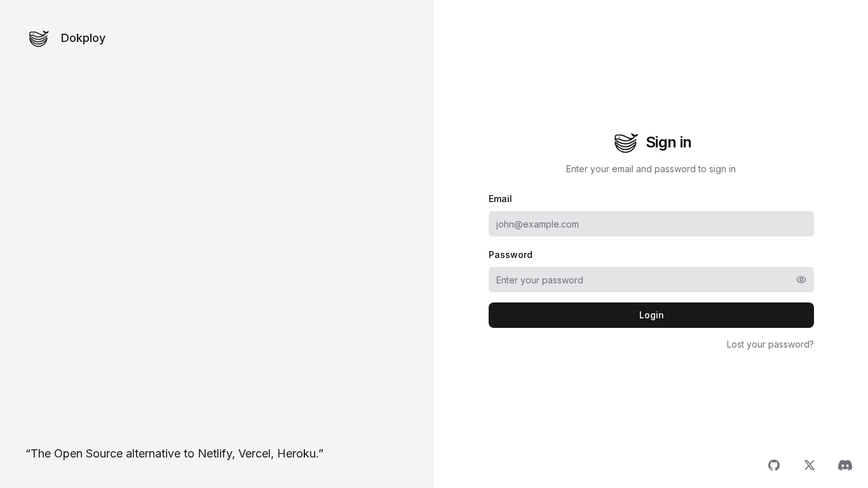The width and height of the screenshot is (868, 488).
Task: Click the empty gray left panel background
Action: (x=216, y=241)
